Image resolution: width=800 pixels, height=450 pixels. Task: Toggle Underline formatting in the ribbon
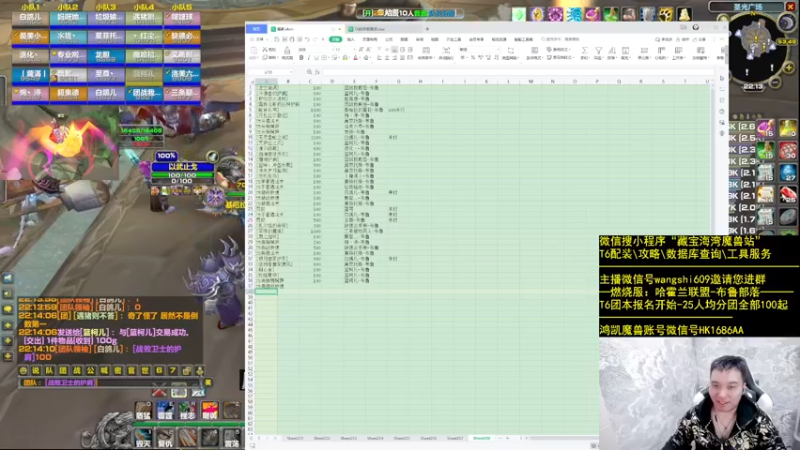pyautogui.click(x=316, y=57)
